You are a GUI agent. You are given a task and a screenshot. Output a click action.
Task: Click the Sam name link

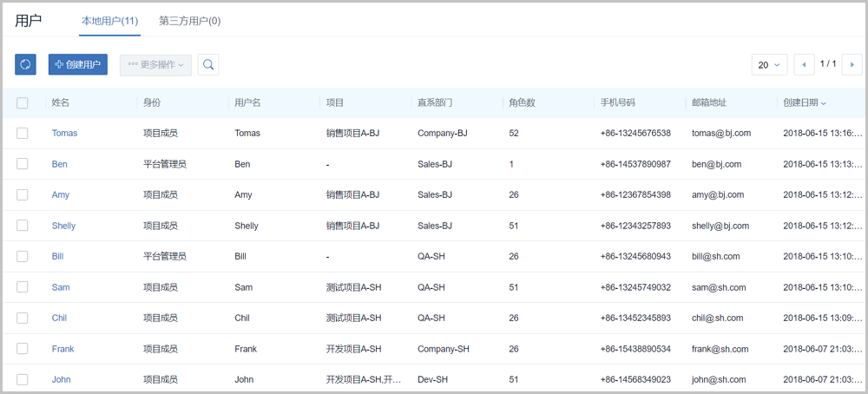coord(61,287)
